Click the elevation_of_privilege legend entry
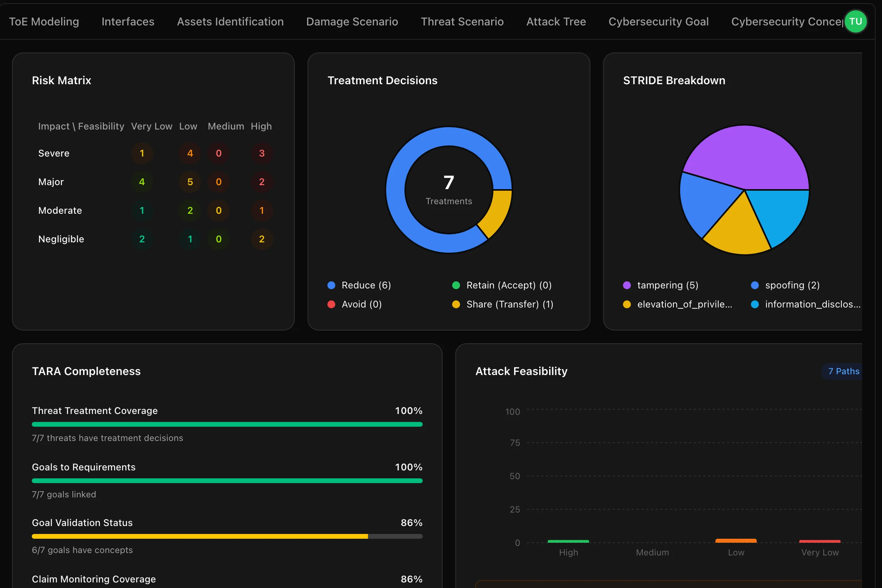Image resolution: width=882 pixels, height=588 pixels. point(678,304)
